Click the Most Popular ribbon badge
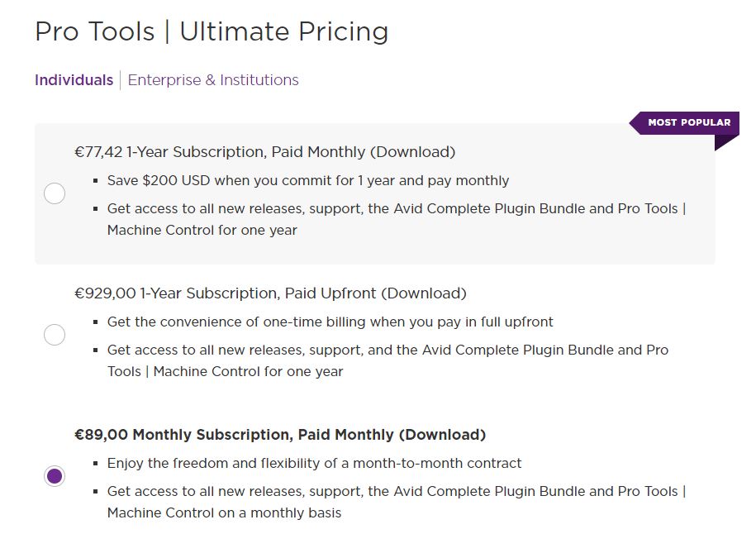The image size is (756, 553). (688, 122)
